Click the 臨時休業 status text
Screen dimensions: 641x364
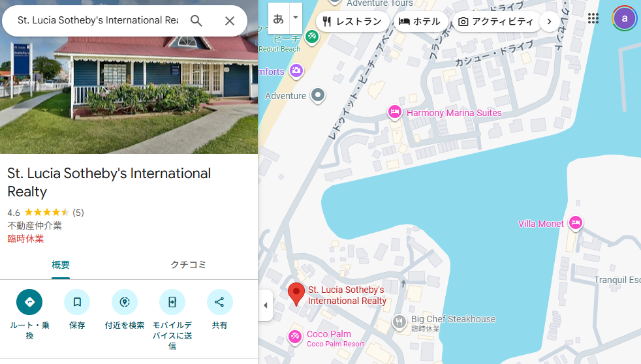[x=25, y=239]
